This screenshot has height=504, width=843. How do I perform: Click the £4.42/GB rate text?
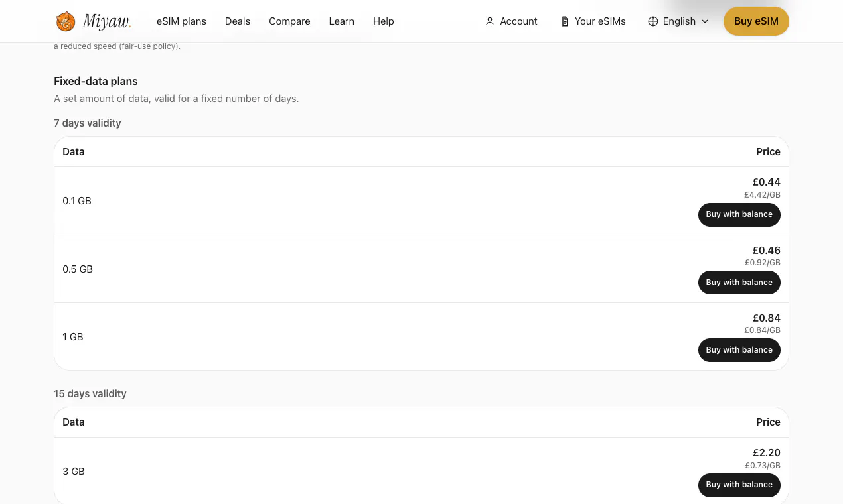762,195
